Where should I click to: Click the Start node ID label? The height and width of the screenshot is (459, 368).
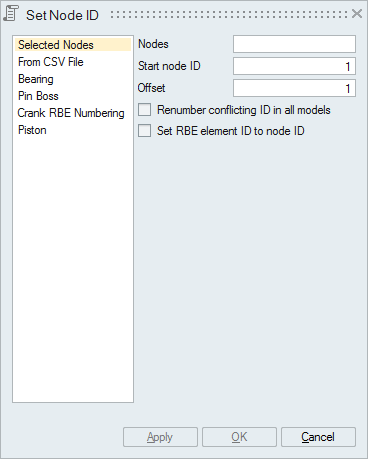(169, 66)
